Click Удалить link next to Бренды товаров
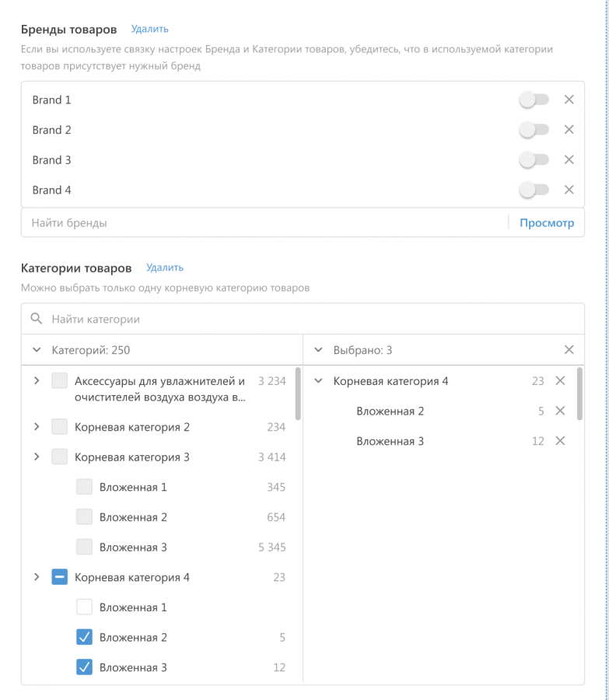609x700 pixels. (x=149, y=29)
